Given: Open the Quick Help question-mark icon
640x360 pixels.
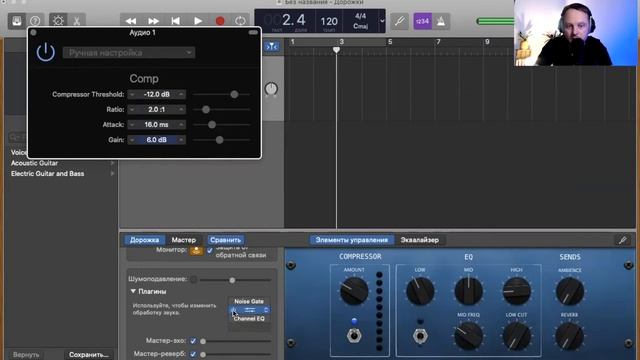Looking at the screenshot, I should [x=35, y=20].
